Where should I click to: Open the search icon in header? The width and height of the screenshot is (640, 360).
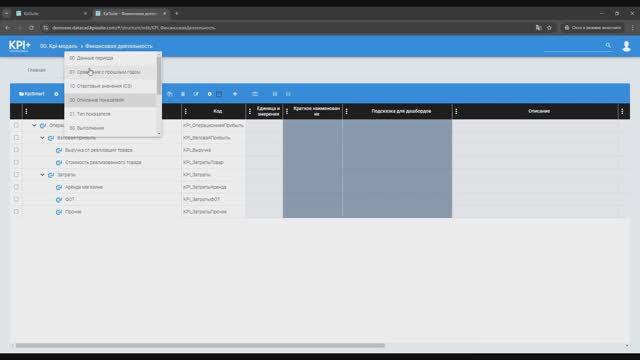click(x=608, y=45)
